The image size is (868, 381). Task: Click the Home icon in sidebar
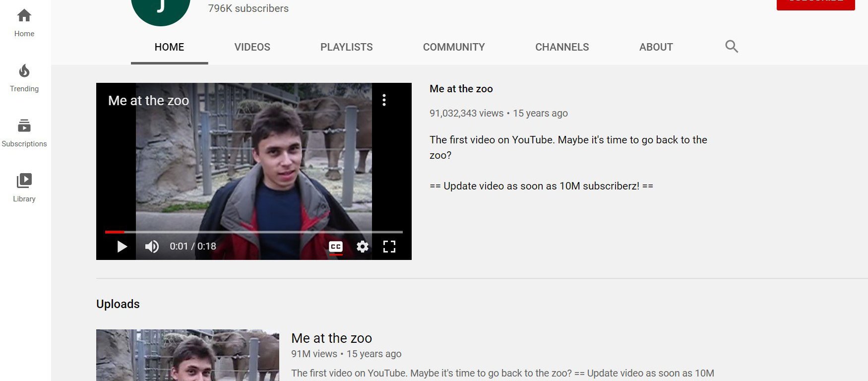pos(24,16)
